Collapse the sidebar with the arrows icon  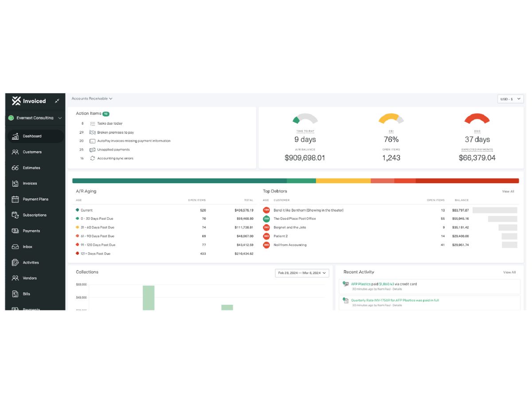[x=57, y=101]
